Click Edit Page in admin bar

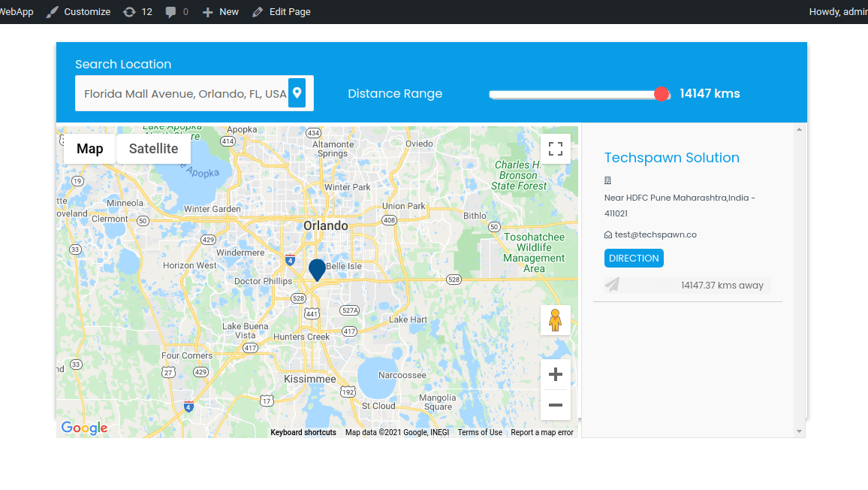[x=282, y=12]
